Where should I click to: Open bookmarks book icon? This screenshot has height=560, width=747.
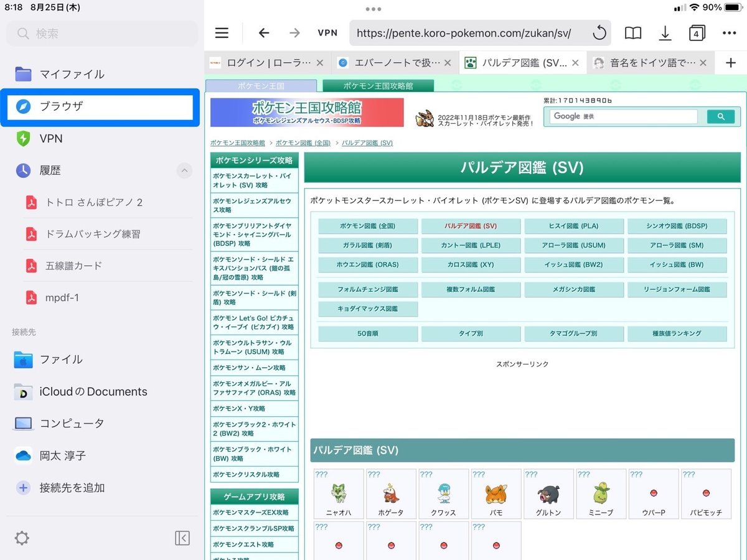point(633,33)
